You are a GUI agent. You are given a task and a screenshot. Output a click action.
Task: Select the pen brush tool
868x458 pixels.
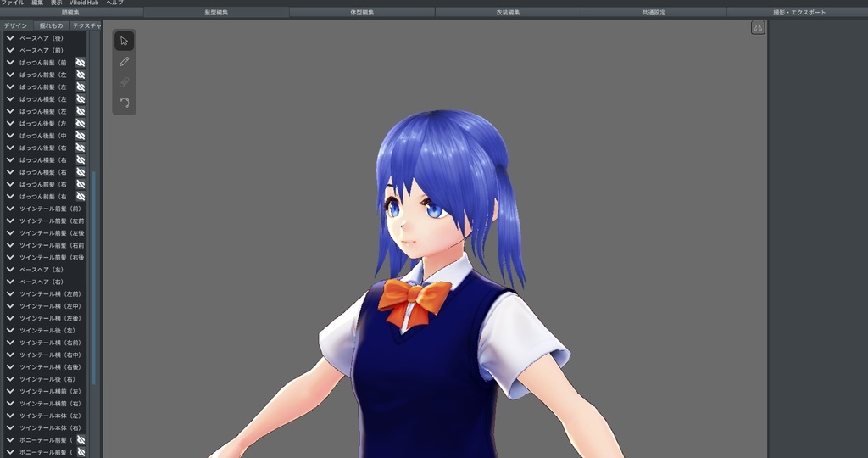point(124,61)
